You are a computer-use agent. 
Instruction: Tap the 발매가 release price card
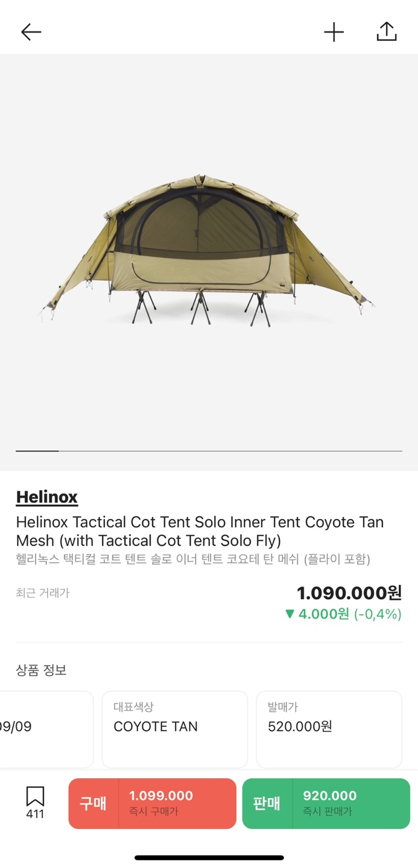point(329,729)
